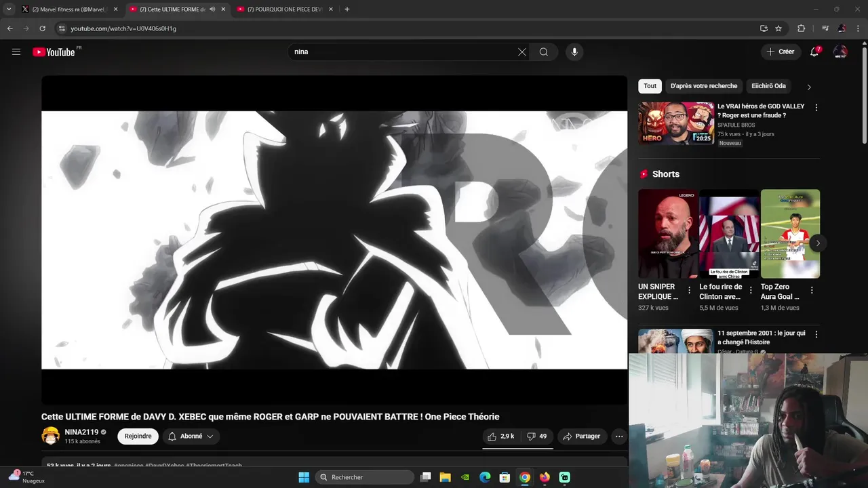Install or cast icon in address bar

click(x=764, y=28)
